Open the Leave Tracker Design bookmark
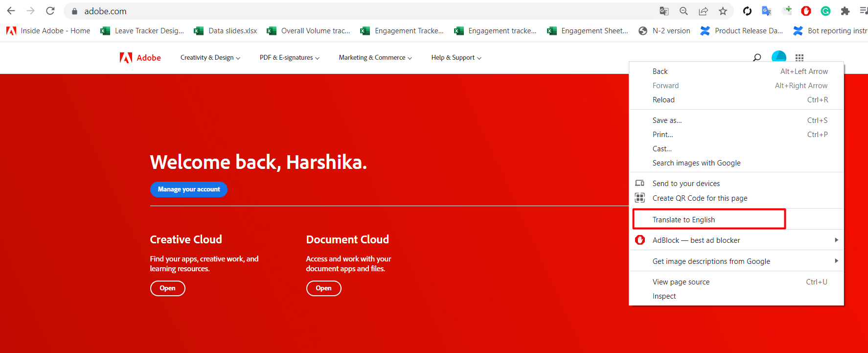Screen dimensions: 868x353 142,31
